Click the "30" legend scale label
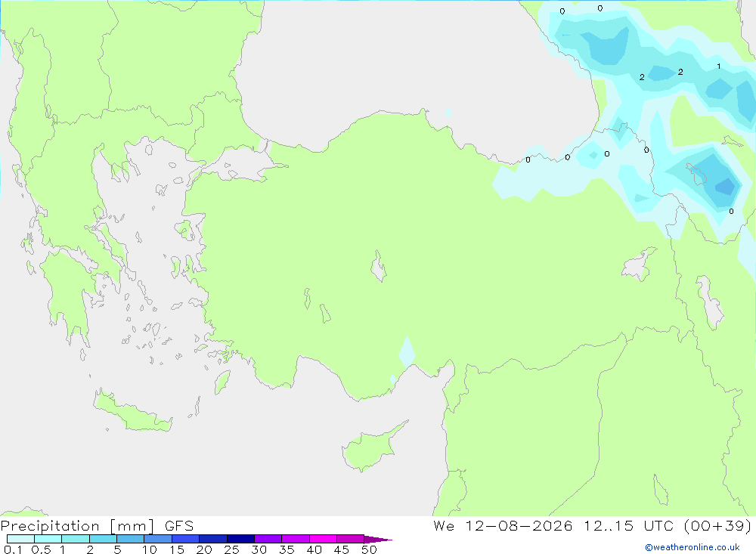 coord(259,549)
